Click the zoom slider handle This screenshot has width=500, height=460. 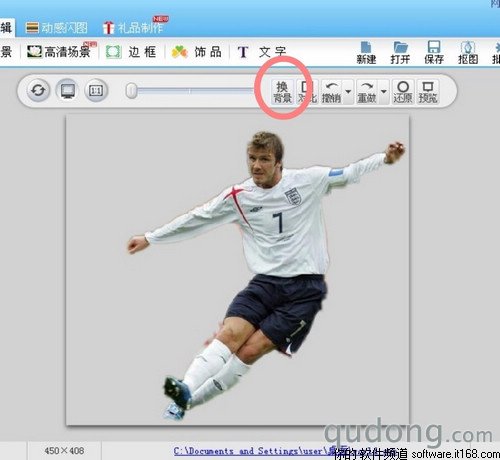coord(131,91)
